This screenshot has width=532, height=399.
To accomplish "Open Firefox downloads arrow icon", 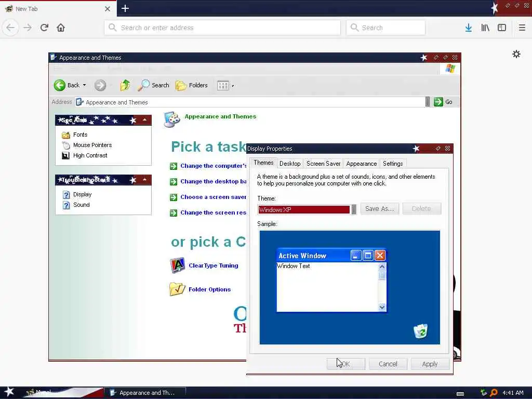I will coord(469,28).
